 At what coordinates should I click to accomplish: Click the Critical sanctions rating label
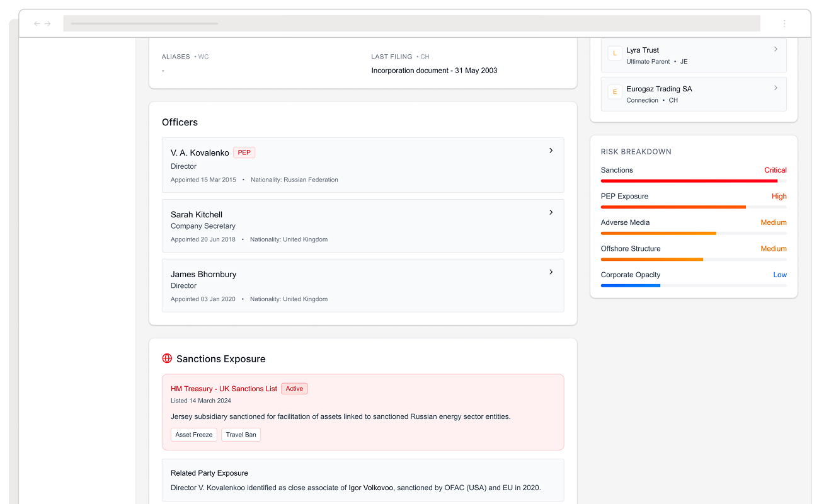click(776, 170)
